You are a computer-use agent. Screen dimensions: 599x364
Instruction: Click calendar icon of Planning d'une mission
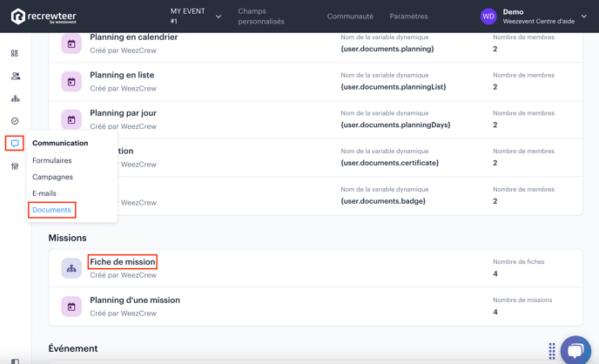click(71, 307)
